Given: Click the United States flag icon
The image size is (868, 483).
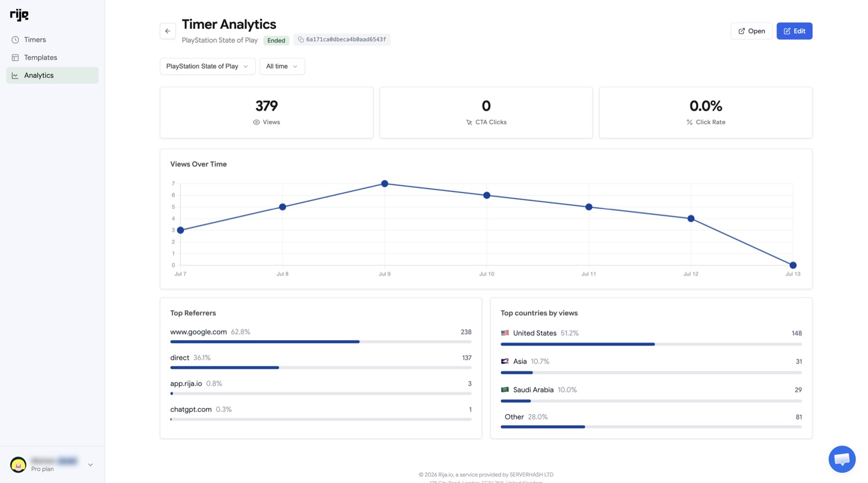Looking at the screenshot, I should (x=505, y=333).
